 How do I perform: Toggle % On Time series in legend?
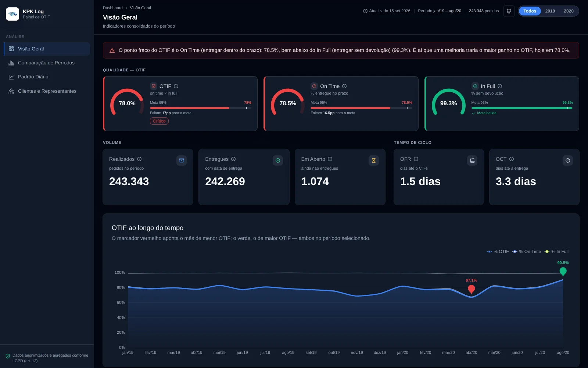pyautogui.click(x=527, y=252)
